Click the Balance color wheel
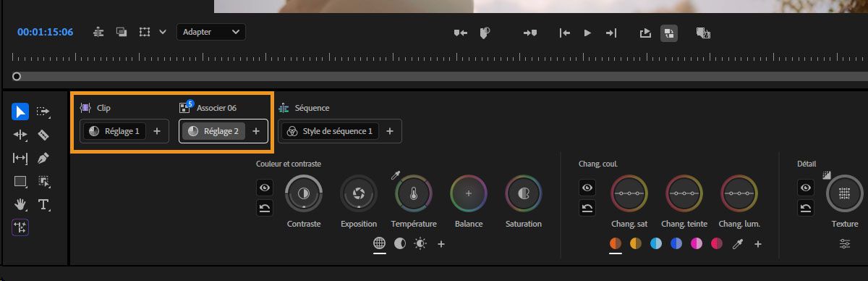The width and height of the screenshot is (868, 281). click(469, 193)
